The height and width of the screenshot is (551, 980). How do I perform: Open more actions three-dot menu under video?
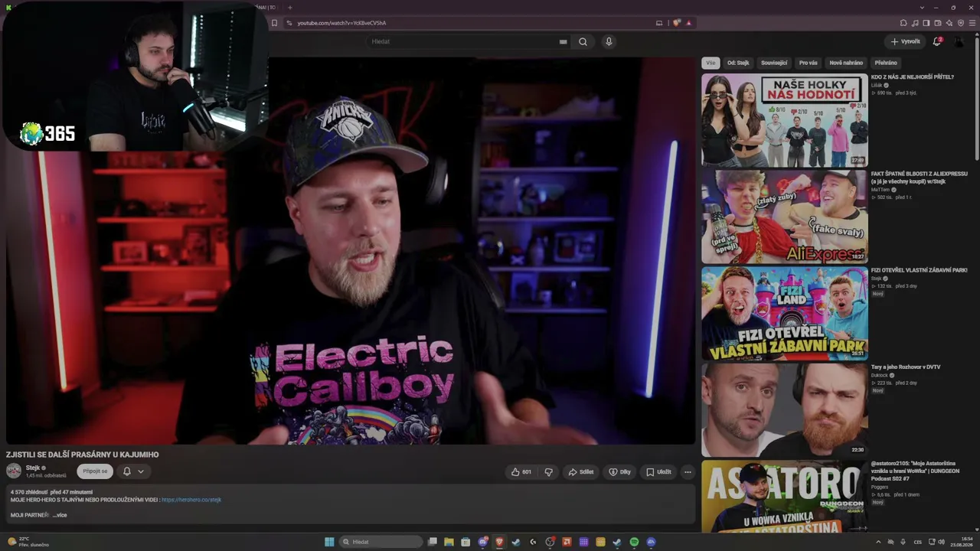[688, 472]
